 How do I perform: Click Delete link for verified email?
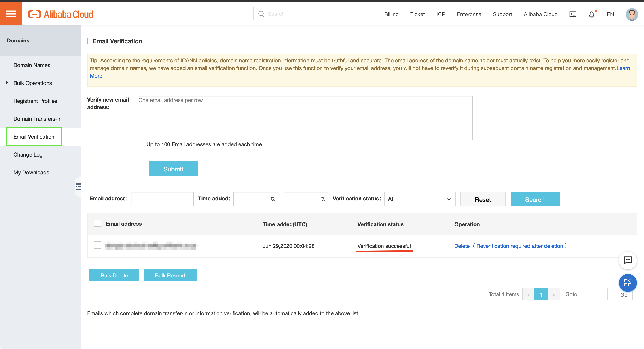(462, 246)
